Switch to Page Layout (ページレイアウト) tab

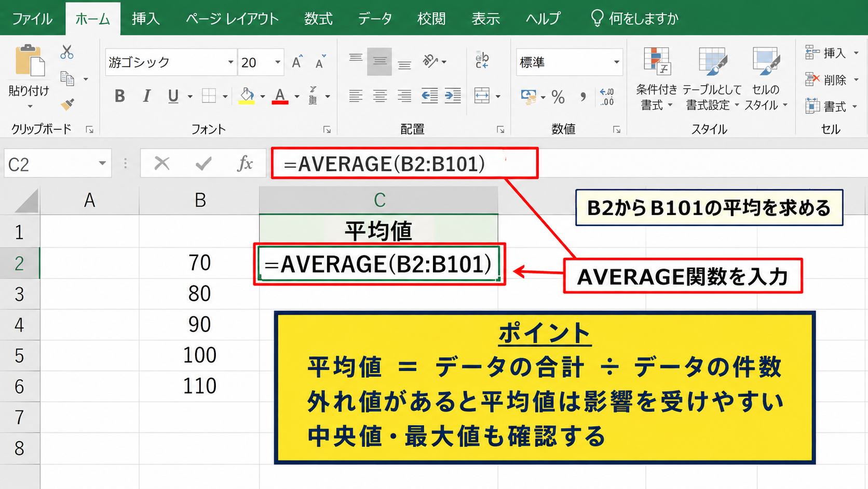[x=232, y=19]
